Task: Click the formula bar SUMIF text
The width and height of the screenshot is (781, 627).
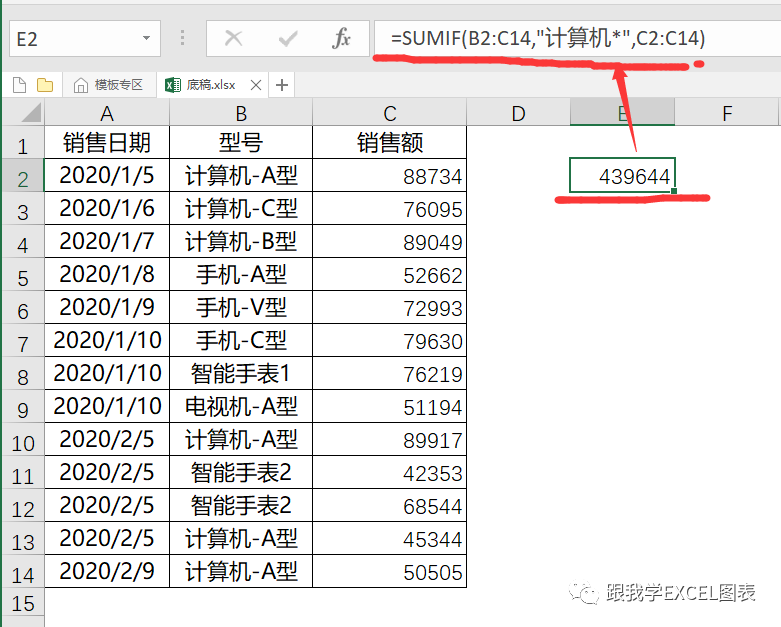Action: coord(548,38)
